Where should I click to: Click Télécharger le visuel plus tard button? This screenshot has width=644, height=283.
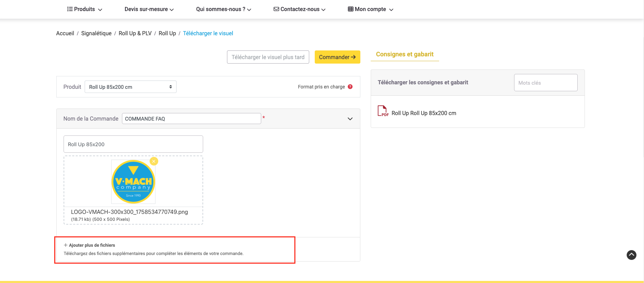point(268,57)
